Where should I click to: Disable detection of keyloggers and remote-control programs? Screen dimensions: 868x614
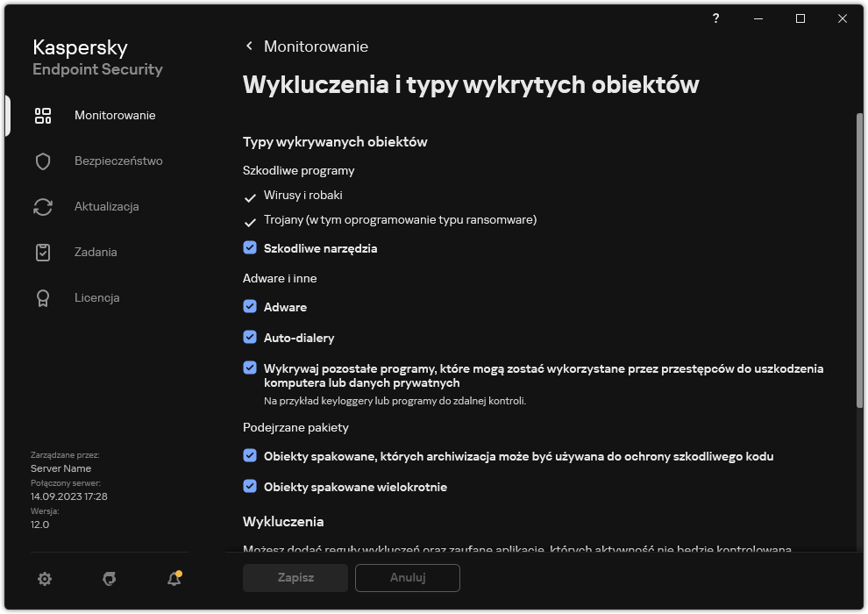click(x=250, y=368)
